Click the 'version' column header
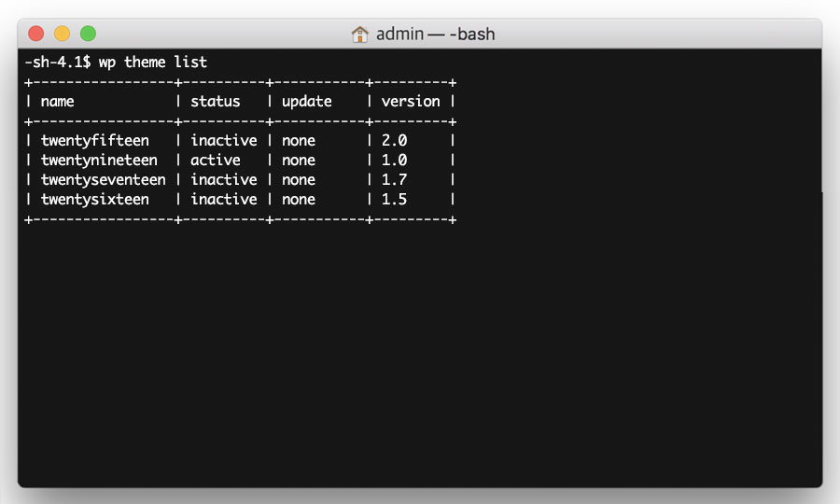This screenshot has height=504, width=840. tap(411, 101)
